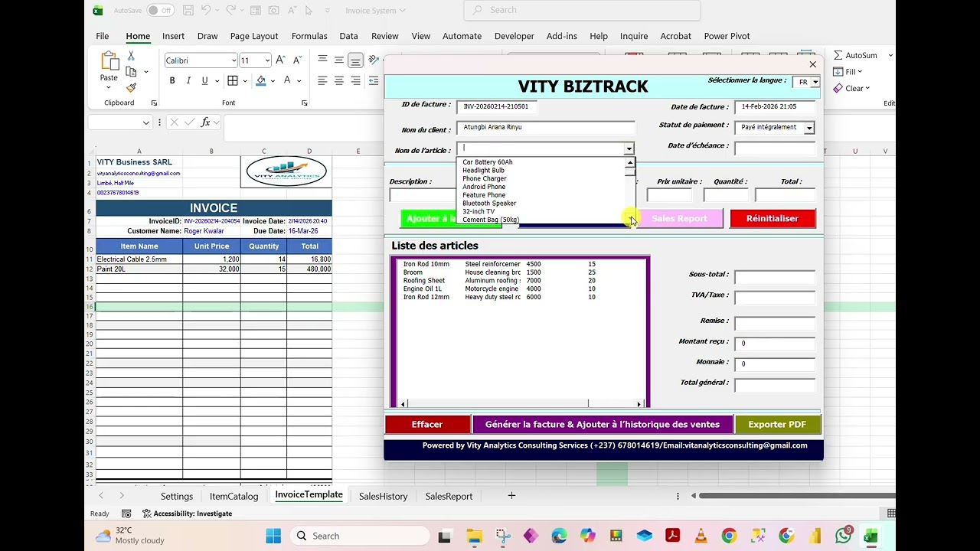Screen dimensions: 980x551
Task: Toggle bottom align button in ribbon
Action: coord(355,60)
